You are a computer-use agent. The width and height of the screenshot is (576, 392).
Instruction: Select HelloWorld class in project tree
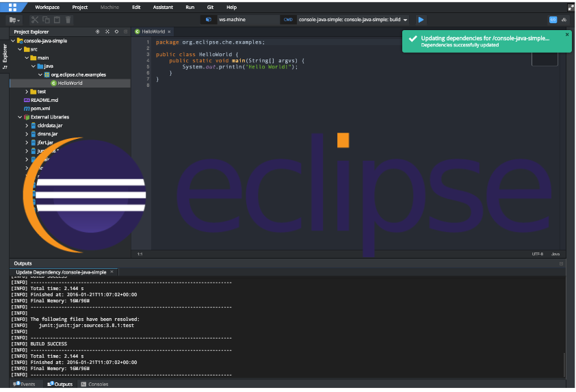click(x=70, y=83)
